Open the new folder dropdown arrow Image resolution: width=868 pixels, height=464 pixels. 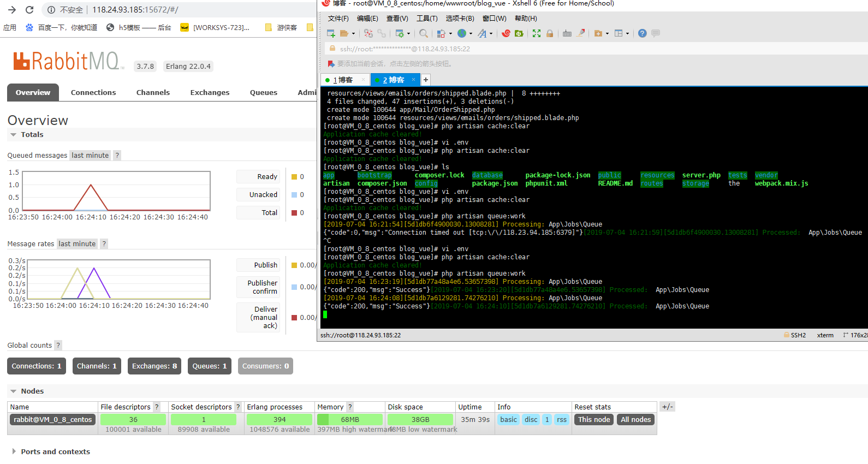[x=607, y=34]
